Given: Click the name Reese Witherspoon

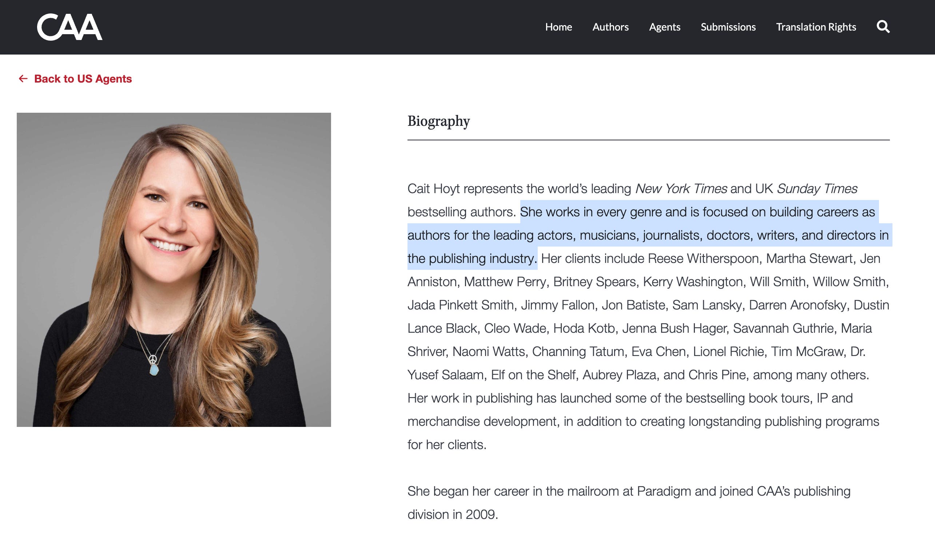Looking at the screenshot, I should 703,259.
